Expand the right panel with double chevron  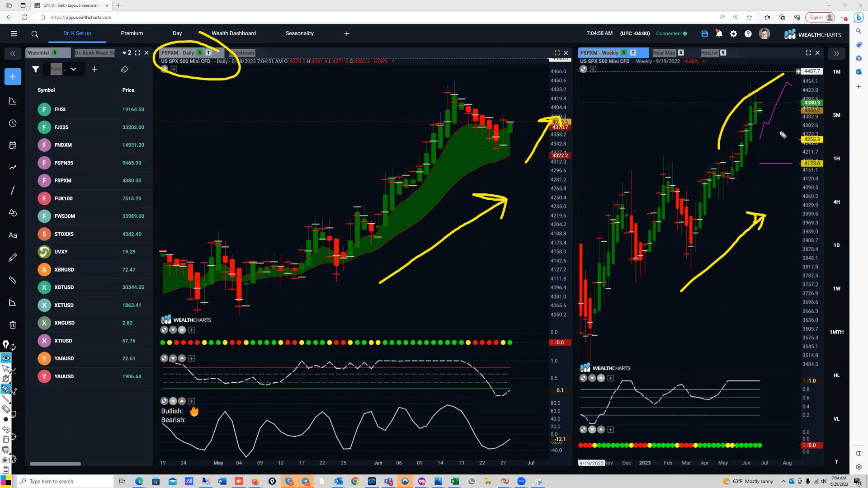(x=836, y=53)
